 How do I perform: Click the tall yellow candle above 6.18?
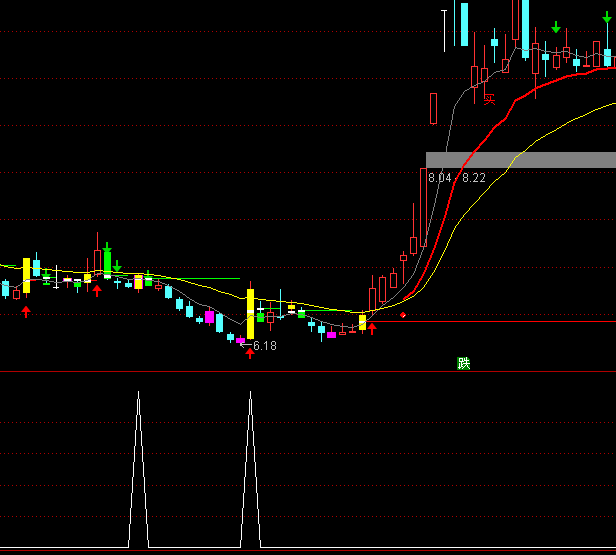(x=250, y=313)
